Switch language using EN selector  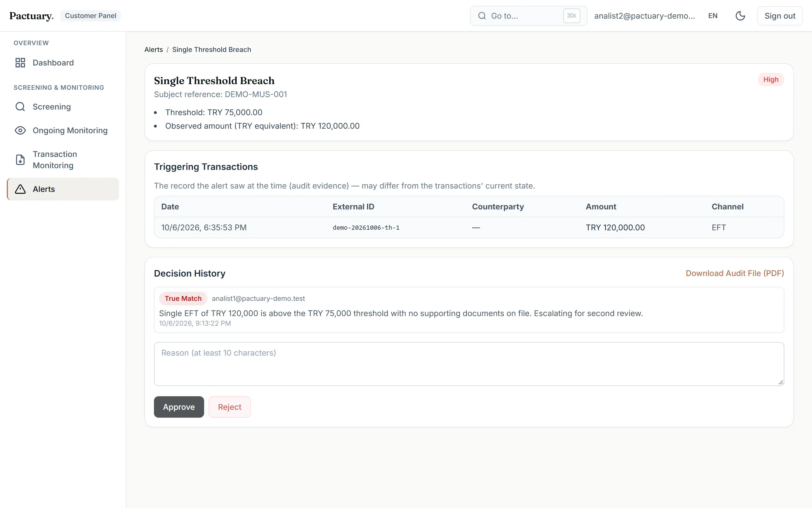[x=713, y=16]
